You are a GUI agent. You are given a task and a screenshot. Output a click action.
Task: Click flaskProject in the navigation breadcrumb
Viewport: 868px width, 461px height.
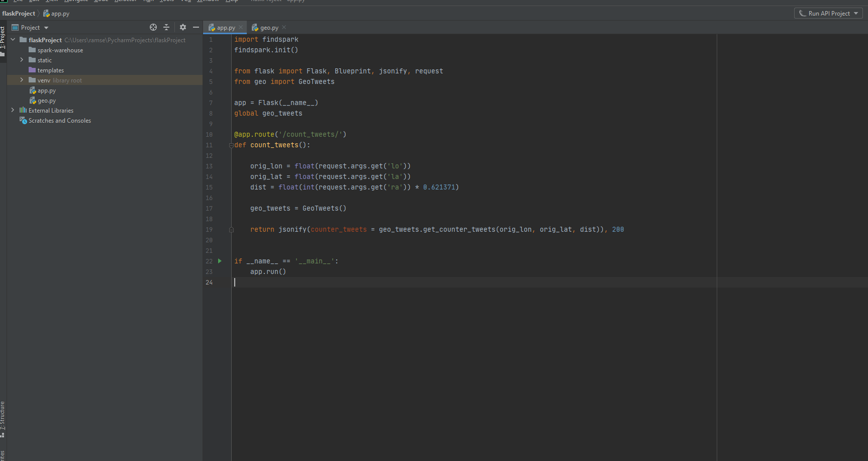[x=19, y=14]
